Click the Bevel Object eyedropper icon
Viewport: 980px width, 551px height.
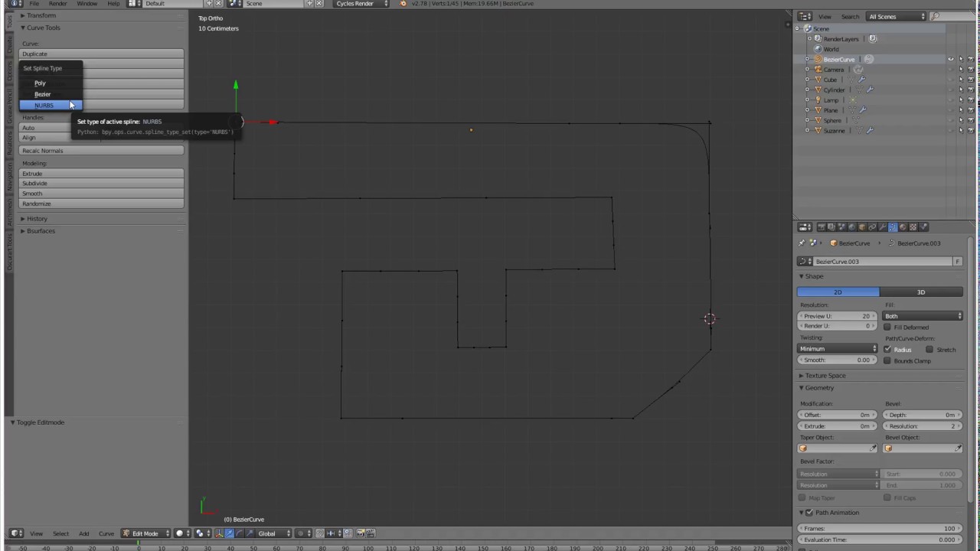[959, 448]
